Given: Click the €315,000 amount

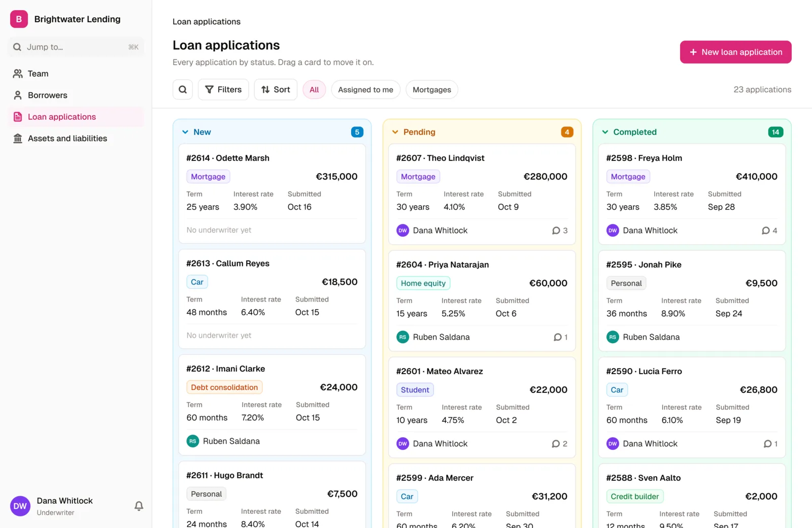Looking at the screenshot, I should coord(336,177).
